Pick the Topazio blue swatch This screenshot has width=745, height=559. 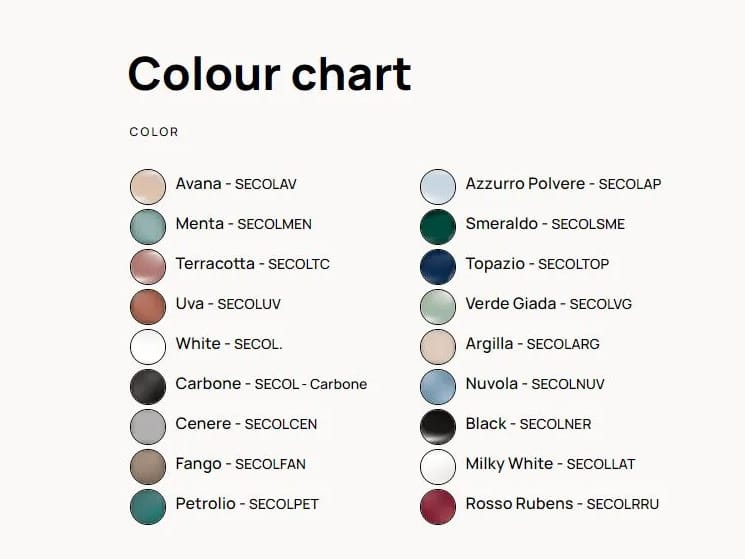point(438,267)
